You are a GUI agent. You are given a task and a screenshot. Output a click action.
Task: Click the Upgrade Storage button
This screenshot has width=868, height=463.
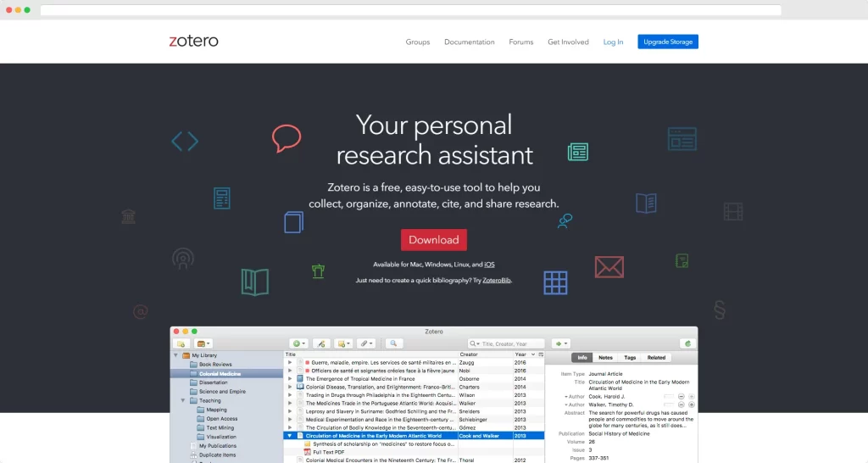click(x=668, y=42)
